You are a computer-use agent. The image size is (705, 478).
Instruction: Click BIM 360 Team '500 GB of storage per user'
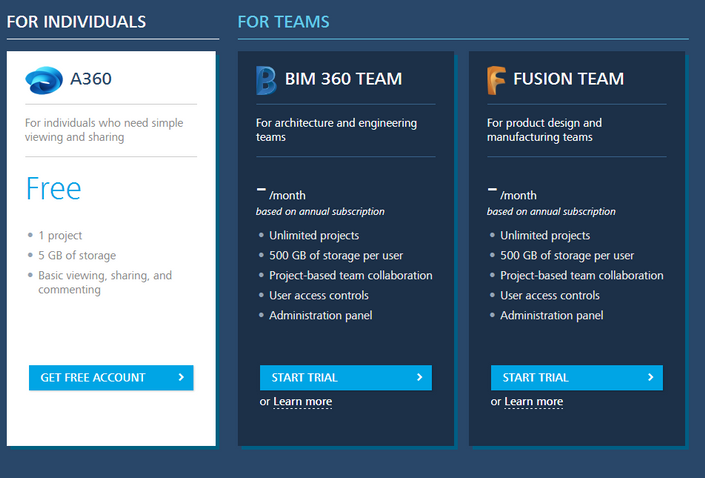coord(336,255)
